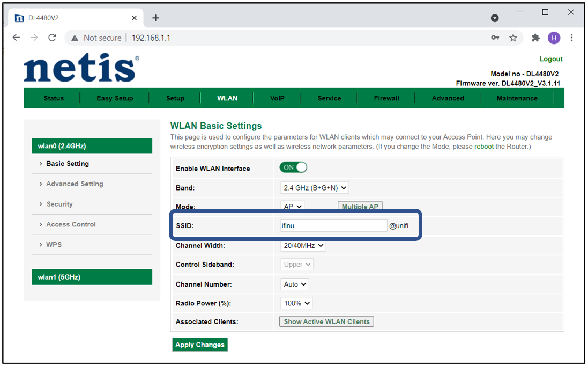Expand the Radio Power dropdown
This screenshot has width=588, height=366.
click(x=296, y=303)
